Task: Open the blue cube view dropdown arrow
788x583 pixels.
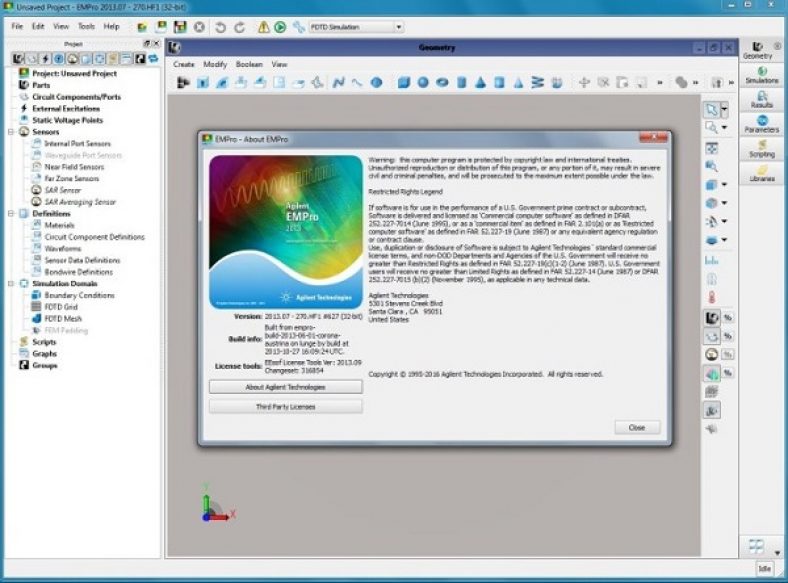Action: (x=725, y=184)
